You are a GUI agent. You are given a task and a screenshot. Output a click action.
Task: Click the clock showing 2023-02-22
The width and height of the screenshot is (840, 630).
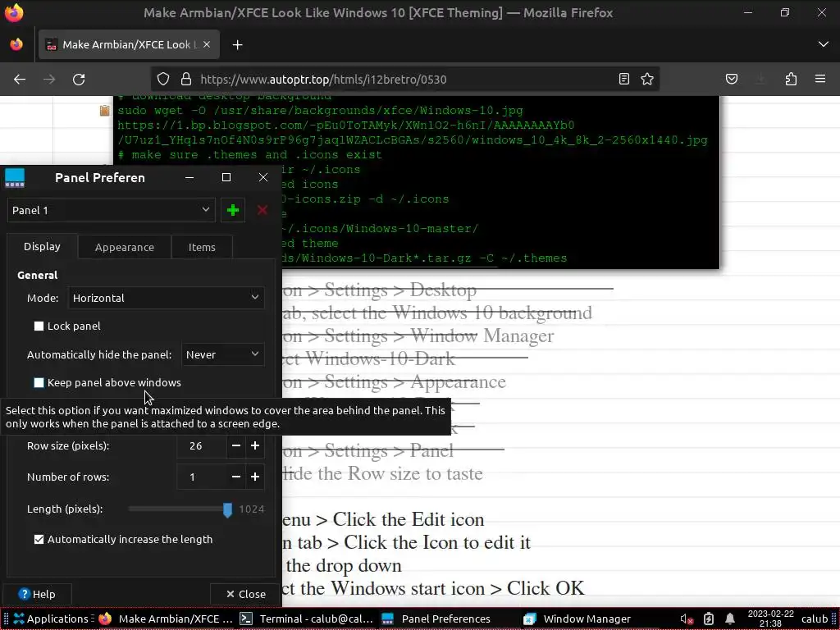pyautogui.click(x=770, y=619)
